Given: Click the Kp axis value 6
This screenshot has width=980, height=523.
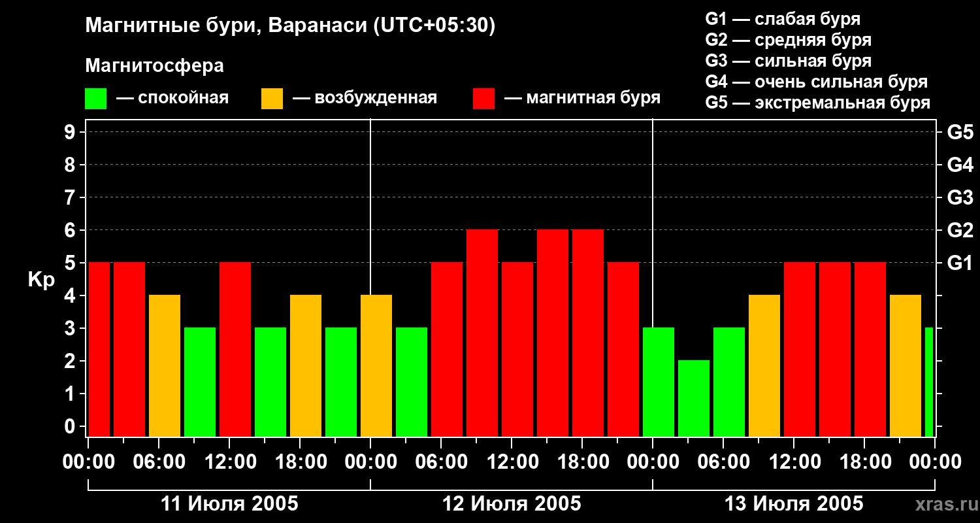Looking at the screenshot, I should [x=71, y=230].
